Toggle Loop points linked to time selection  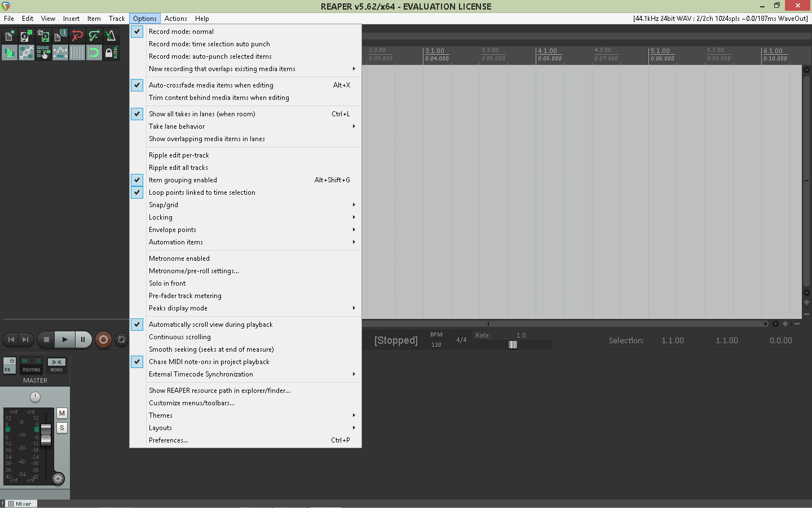tap(245, 192)
